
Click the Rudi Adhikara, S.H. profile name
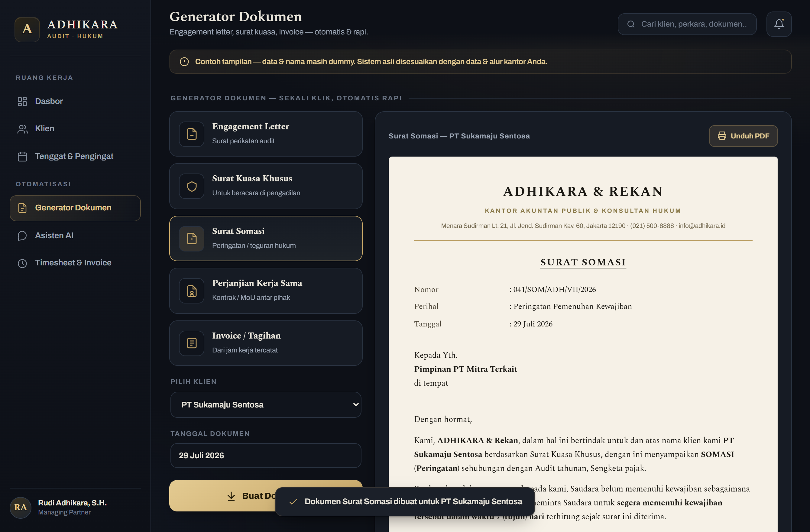point(73,503)
